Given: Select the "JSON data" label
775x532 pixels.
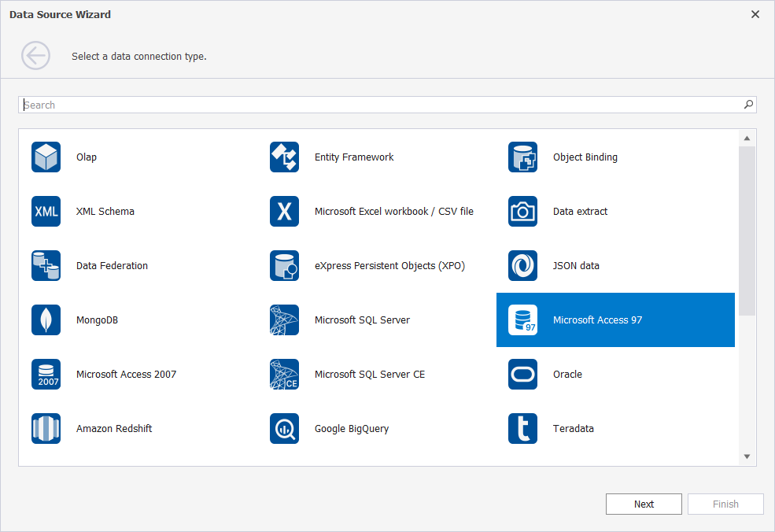Looking at the screenshot, I should [576, 265].
